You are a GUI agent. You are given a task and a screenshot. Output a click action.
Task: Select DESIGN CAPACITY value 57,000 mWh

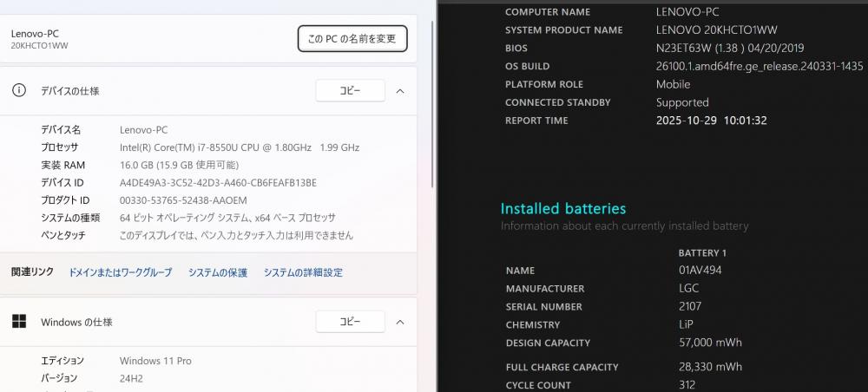tap(710, 343)
